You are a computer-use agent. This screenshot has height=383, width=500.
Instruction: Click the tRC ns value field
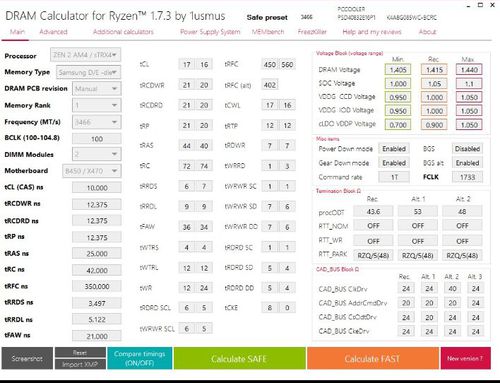click(97, 270)
